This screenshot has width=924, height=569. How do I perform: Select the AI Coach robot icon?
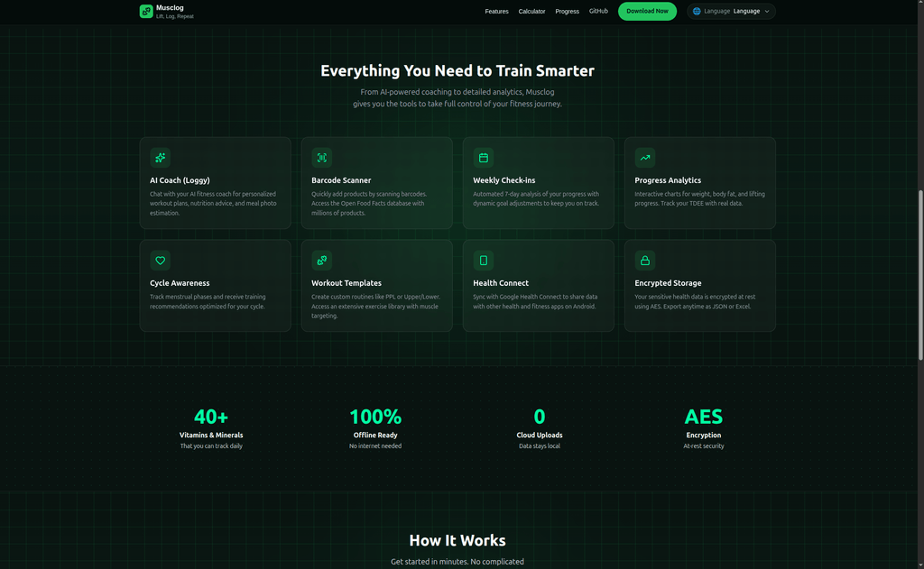click(x=160, y=158)
